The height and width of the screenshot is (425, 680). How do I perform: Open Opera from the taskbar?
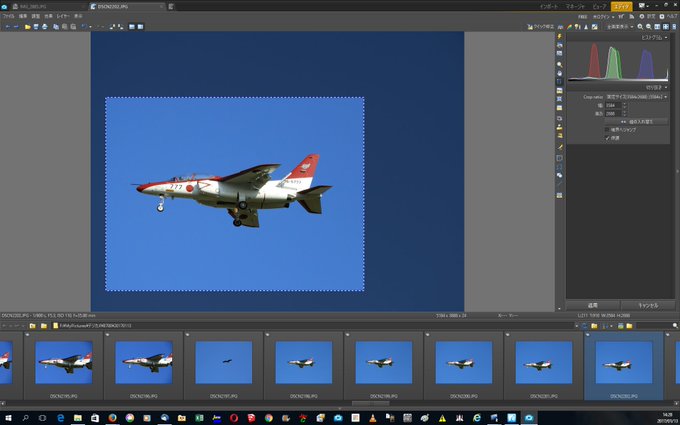pos(234,418)
